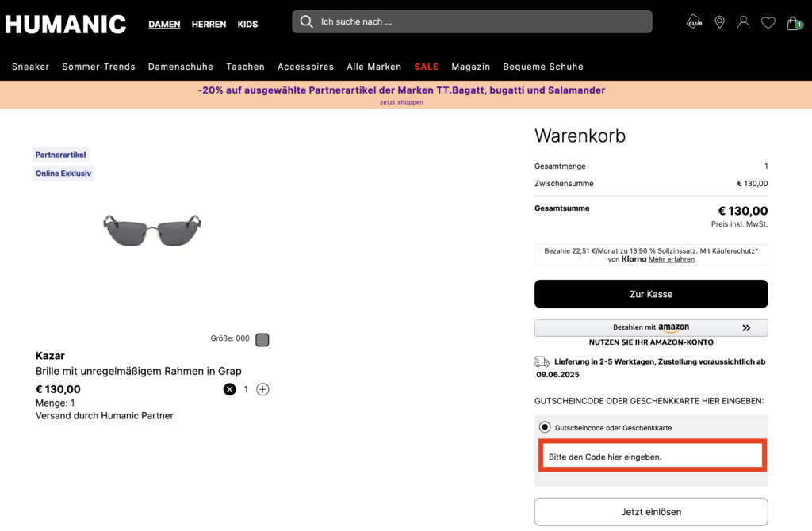Click the Gesamtsumme label
This screenshot has height=531, width=812.
coord(562,208)
